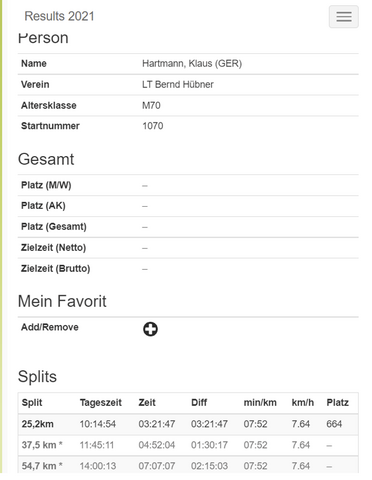
Task: Click the Split column header
Action: 32,403
